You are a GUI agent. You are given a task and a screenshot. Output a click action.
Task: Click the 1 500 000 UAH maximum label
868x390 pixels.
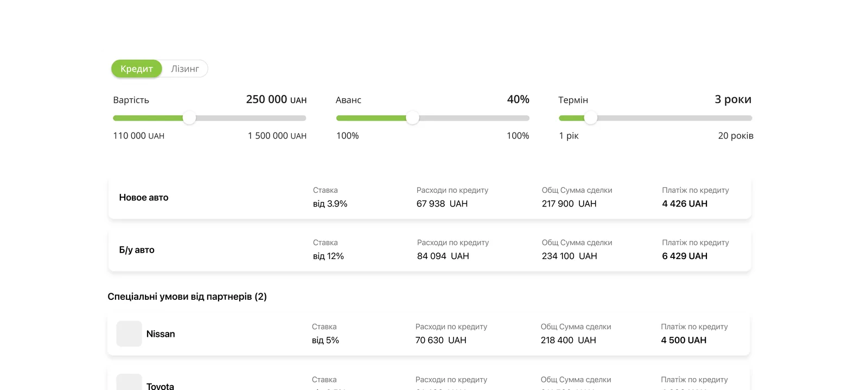point(277,136)
